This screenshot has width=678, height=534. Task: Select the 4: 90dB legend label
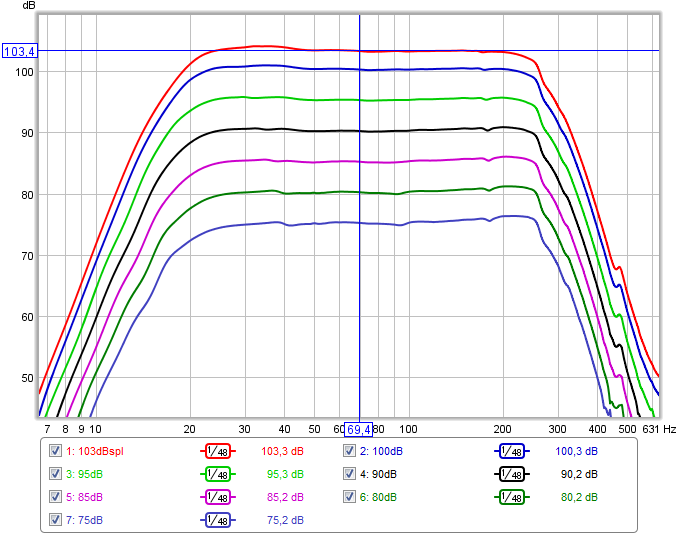378,474
